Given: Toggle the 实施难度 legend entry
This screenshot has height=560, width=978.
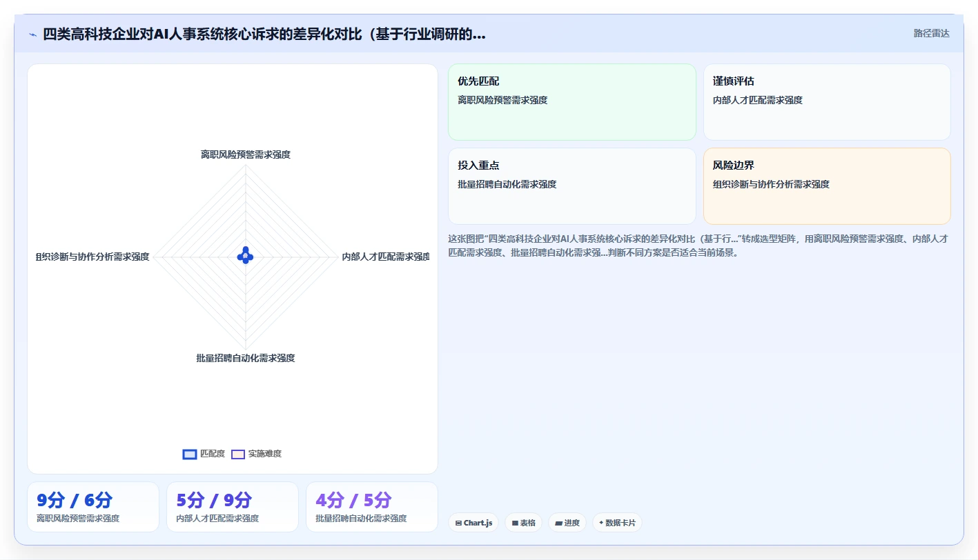Looking at the screenshot, I should [256, 454].
